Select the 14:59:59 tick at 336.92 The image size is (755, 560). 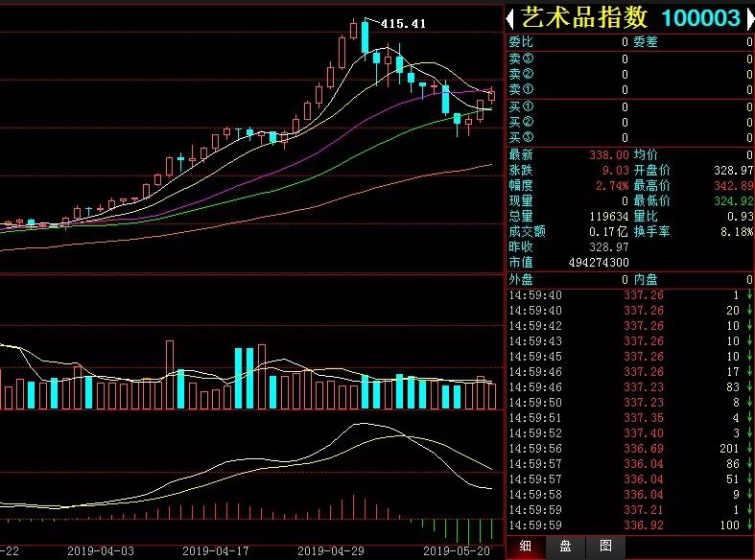(x=630, y=525)
